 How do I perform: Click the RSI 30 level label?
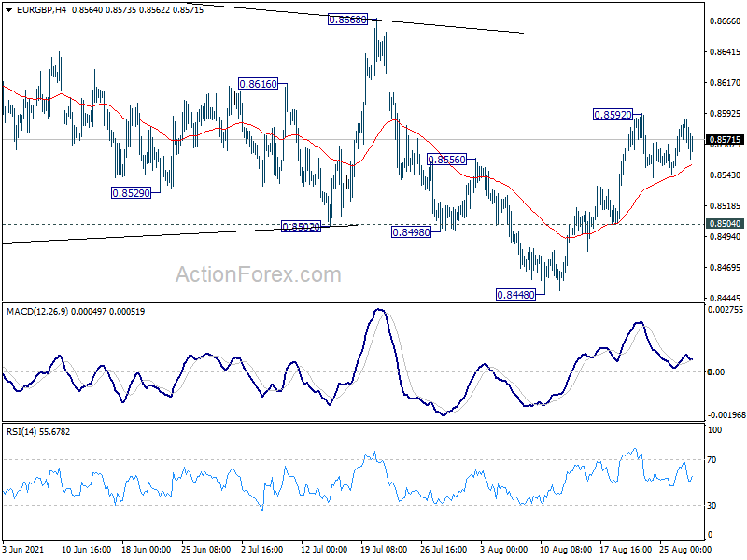pos(712,506)
